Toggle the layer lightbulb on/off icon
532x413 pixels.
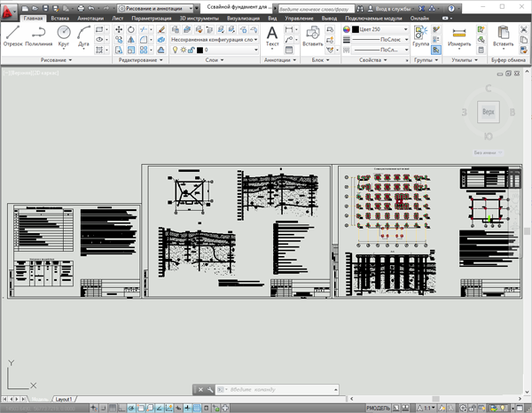pos(175,50)
